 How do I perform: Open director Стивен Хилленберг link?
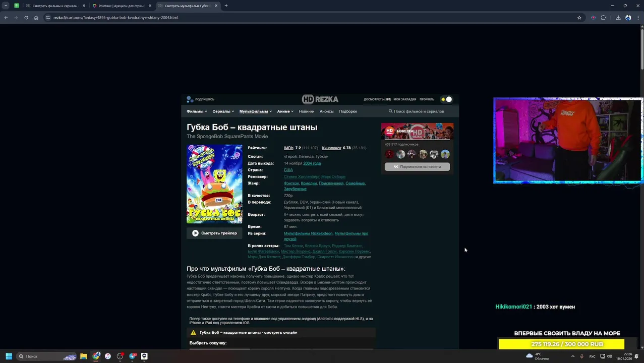tap(302, 177)
